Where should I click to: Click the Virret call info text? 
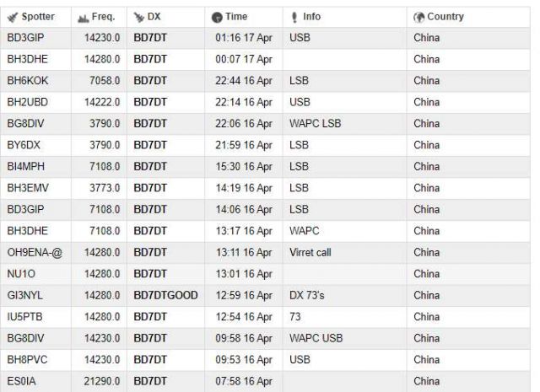coord(310,252)
